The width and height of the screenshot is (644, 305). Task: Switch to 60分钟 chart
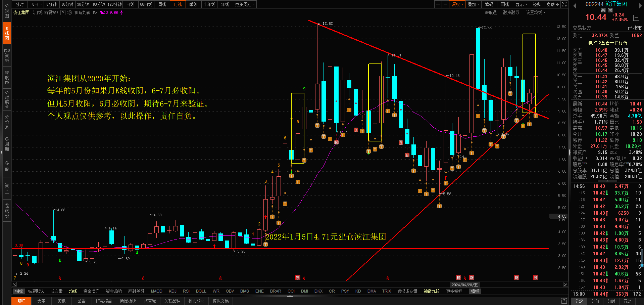pyautogui.click(x=99, y=4)
